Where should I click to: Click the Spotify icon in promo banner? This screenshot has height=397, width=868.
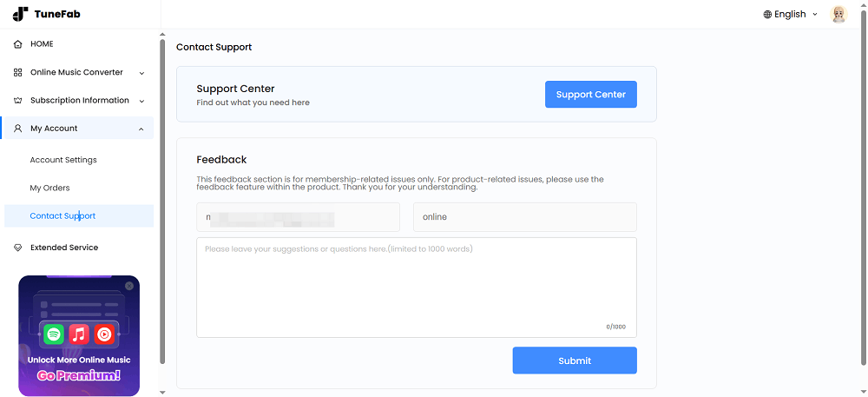click(x=54, y=334)
